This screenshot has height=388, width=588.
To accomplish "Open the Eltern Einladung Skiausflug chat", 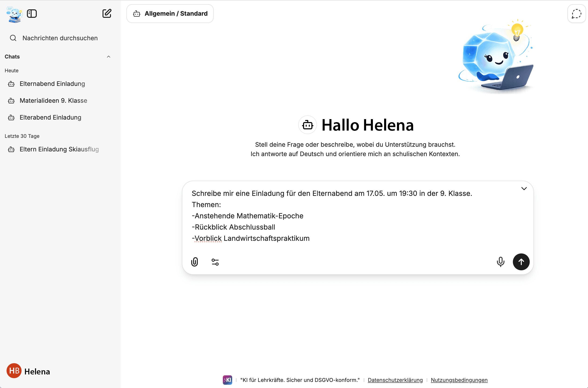I will click(x=59, y=149).
